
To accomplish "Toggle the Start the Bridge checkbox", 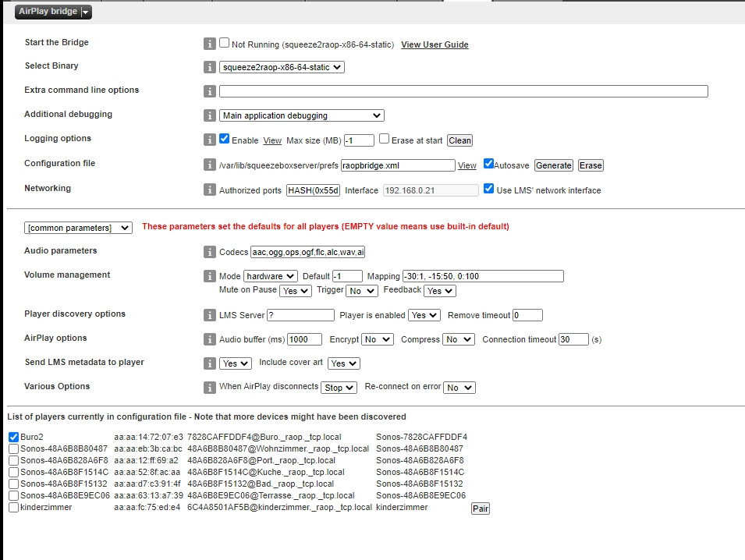I will click(x=224, y=43).
